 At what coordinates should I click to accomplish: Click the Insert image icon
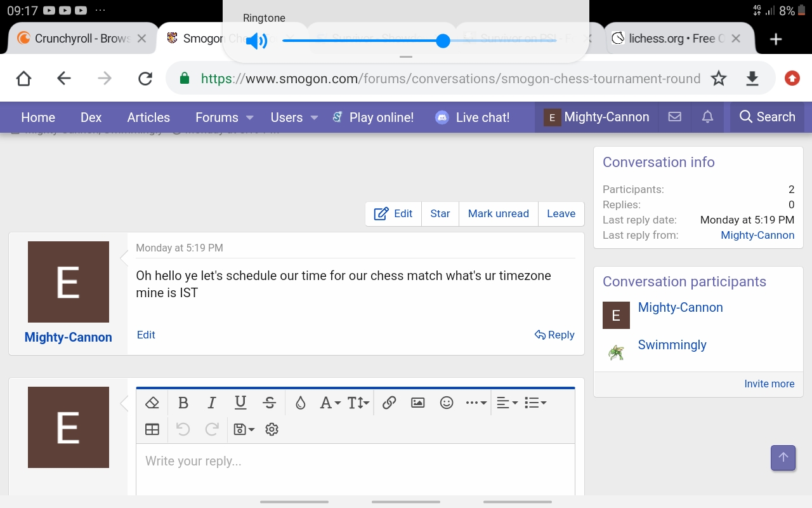coord(417,403)
